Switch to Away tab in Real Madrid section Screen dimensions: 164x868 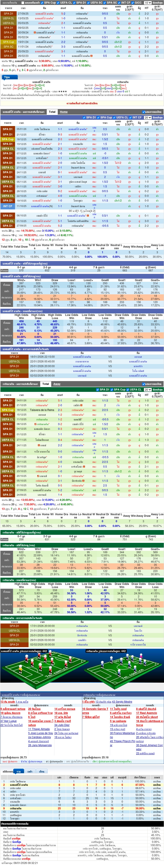point(57,384)
